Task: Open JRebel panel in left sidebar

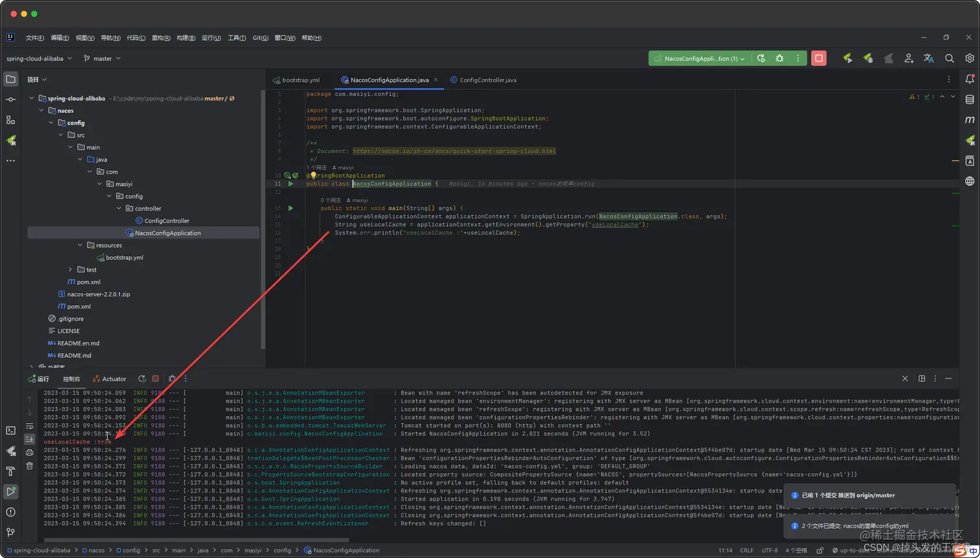Action: [10, 140]
